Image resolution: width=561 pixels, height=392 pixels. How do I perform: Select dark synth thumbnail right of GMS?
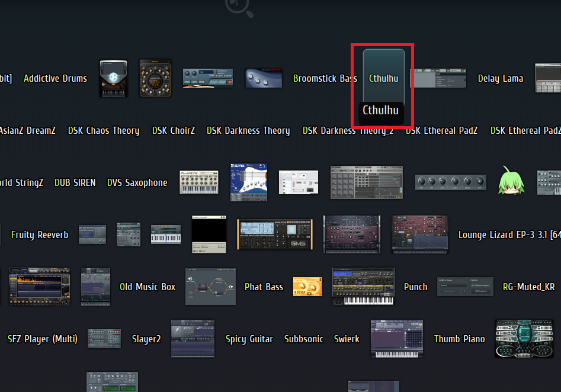[x=352, y=234]
